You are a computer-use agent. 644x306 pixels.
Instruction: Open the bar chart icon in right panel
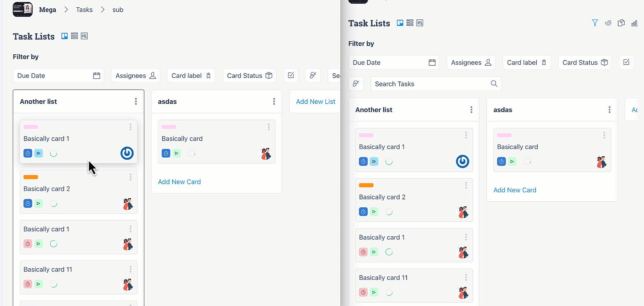coord(634,23)
